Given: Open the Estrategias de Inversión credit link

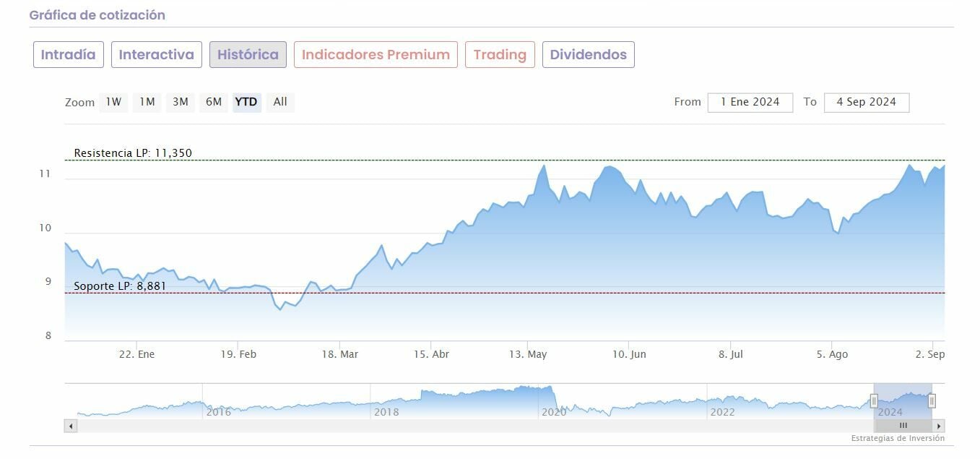Looking at the screenshot, I should coord(897,438).
